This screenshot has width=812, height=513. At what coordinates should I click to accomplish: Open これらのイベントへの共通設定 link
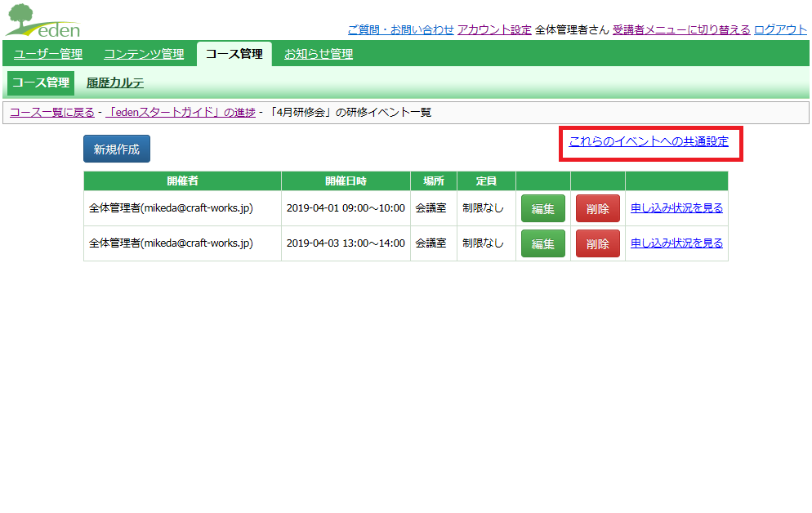pos(649,141)
